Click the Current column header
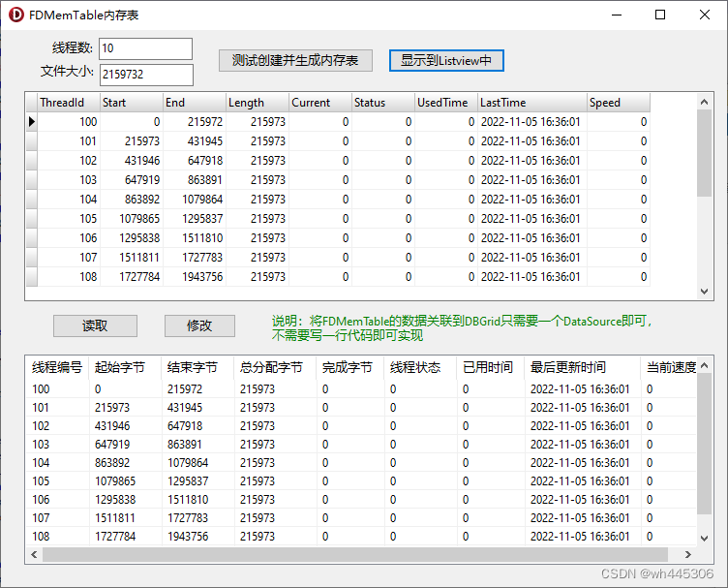The height and width of the screenshot is (588, 728). [x=320, y=103]
